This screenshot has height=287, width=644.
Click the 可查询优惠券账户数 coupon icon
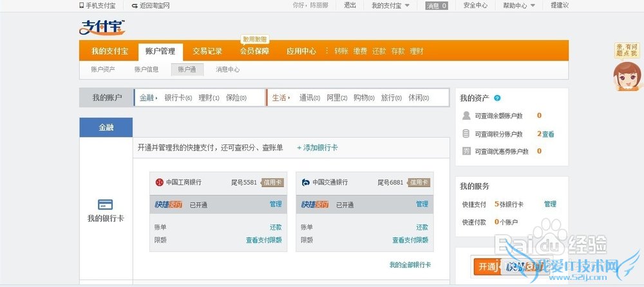click(x=466, y=151)
